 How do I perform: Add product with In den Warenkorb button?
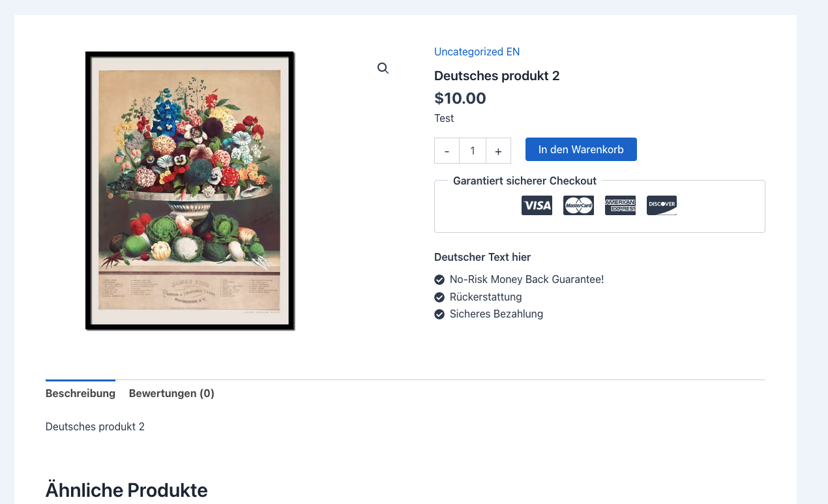(x=581, y=149)
